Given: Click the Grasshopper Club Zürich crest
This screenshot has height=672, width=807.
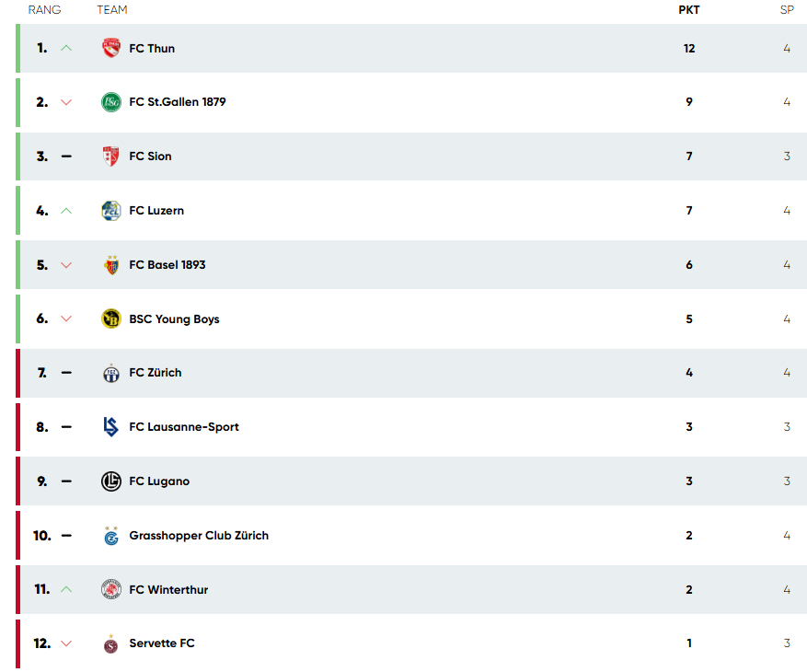Looking at the screenshot, I should point(110,536).
